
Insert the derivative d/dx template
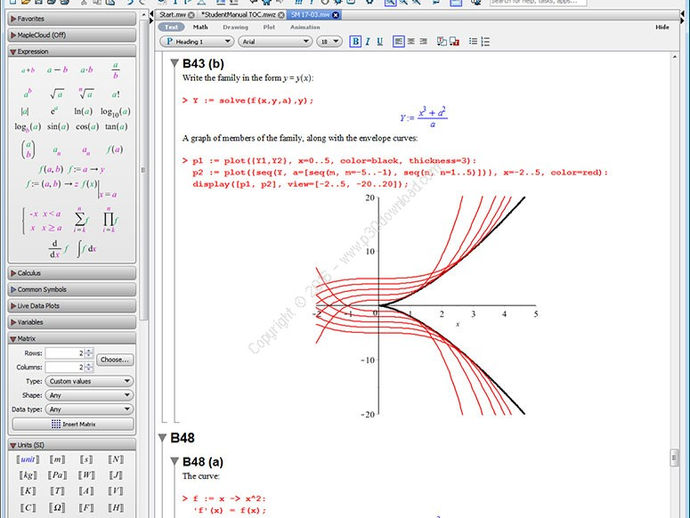pyautogui.click(x=59, y=249)
